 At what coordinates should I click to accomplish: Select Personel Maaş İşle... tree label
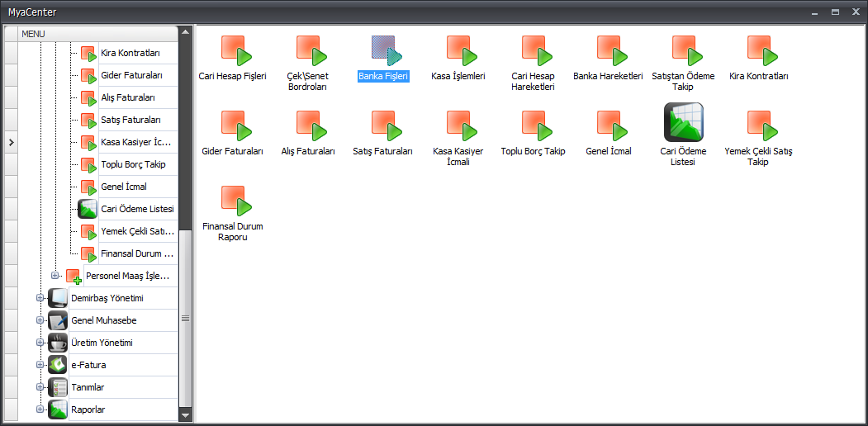coord(128,276)
